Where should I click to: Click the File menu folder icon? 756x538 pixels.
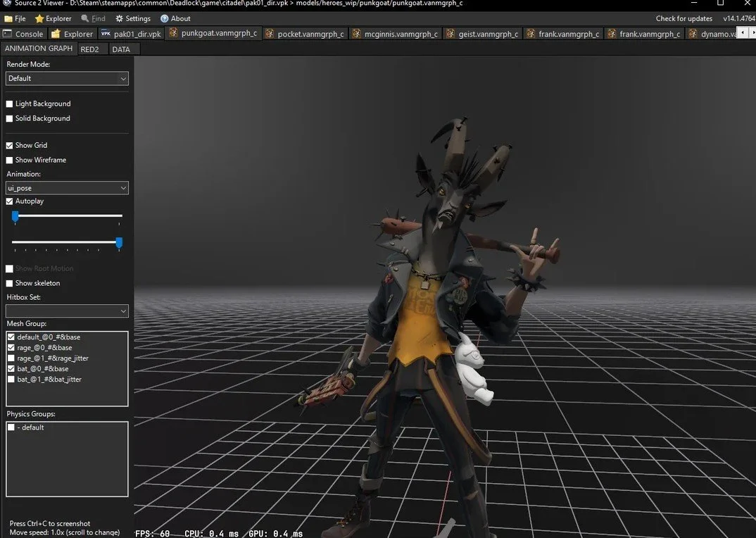[x=8, y=19]
